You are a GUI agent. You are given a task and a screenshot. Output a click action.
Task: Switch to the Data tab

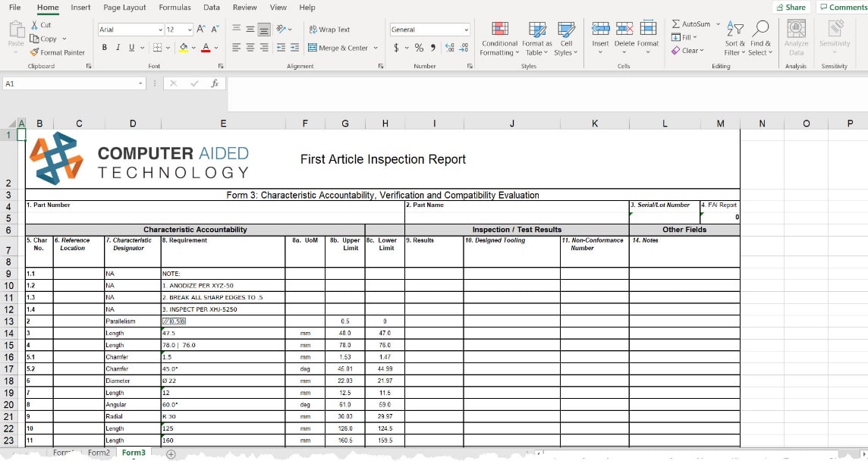(212, 7)
